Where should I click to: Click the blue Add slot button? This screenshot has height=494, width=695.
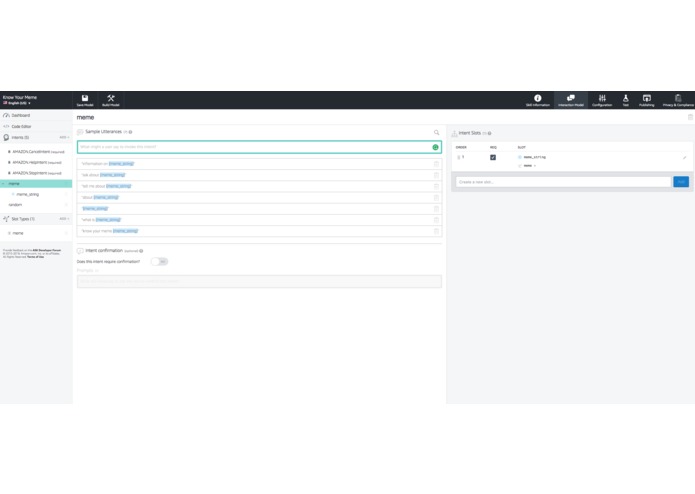coord(681,182)
